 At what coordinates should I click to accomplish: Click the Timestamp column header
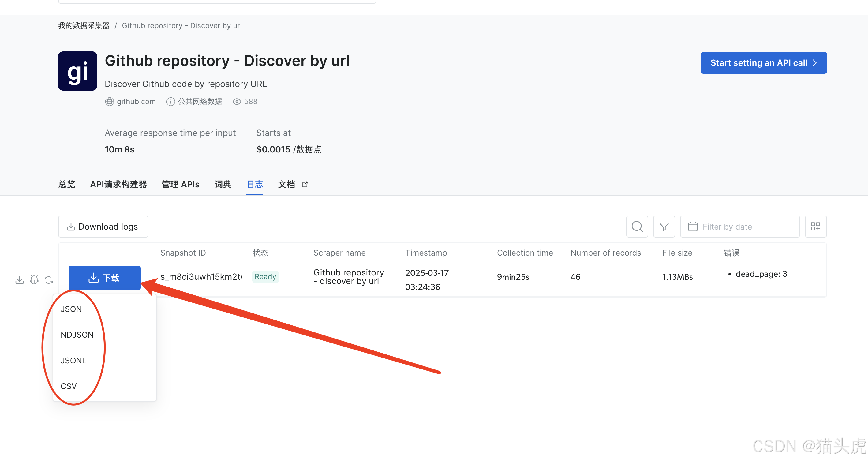pyautogui.click(x=426, y=253)
